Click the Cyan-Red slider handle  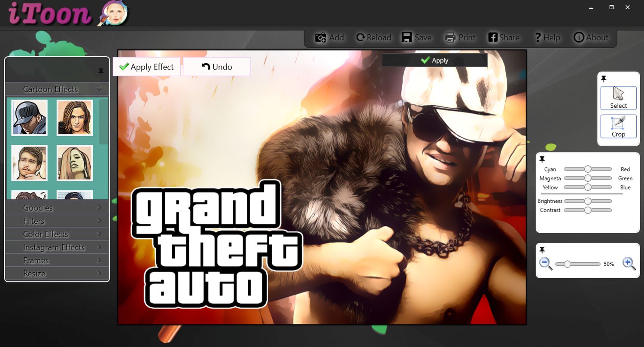(x=588, y=169)
